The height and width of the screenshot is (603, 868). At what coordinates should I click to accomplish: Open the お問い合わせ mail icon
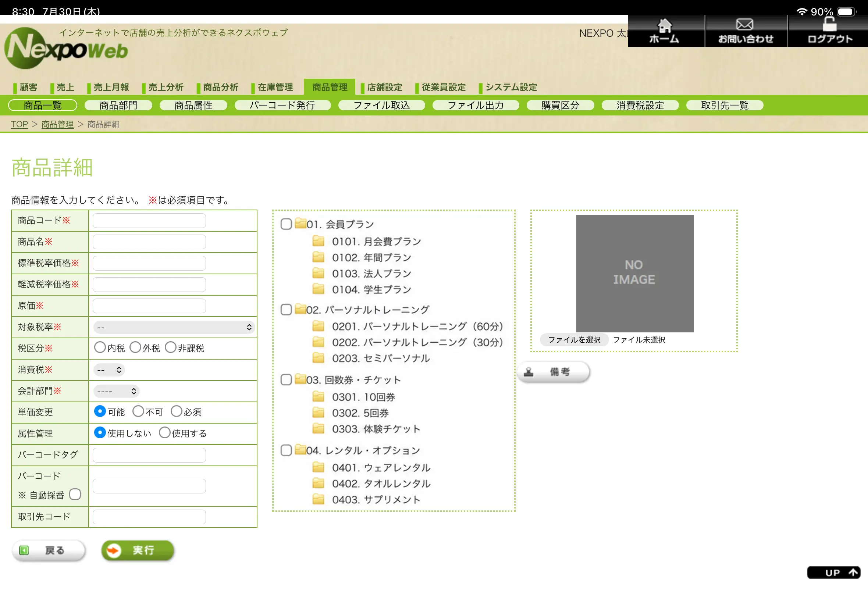744,25
